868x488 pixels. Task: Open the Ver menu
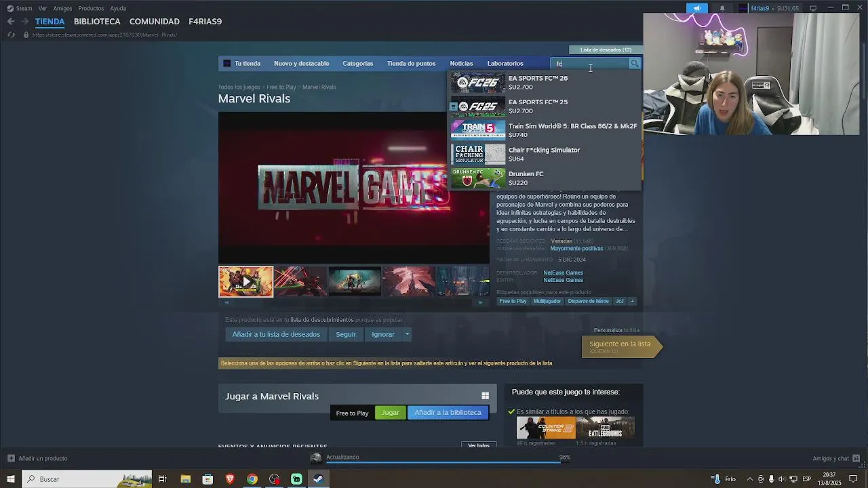(43, 8)
